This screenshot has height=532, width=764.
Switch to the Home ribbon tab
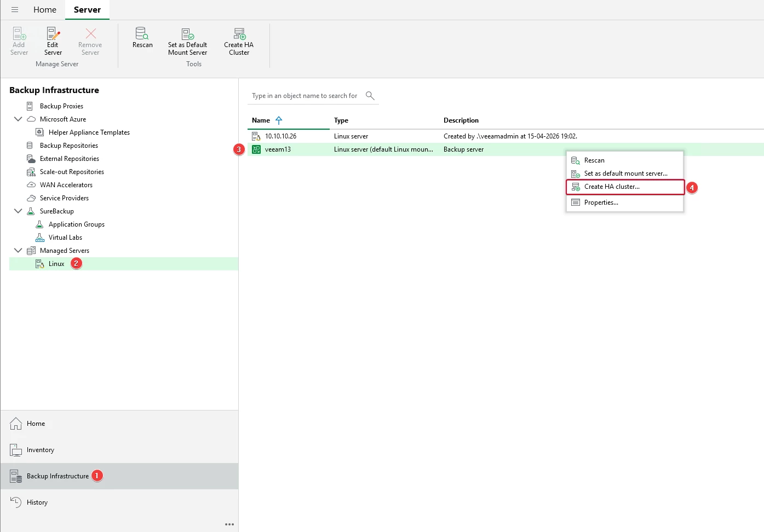coord(45,10)
